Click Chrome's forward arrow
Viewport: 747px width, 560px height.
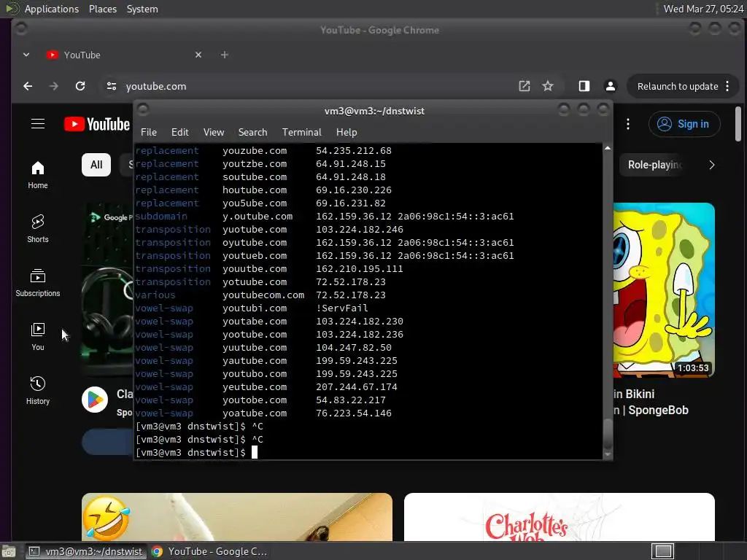pos(54,86)
